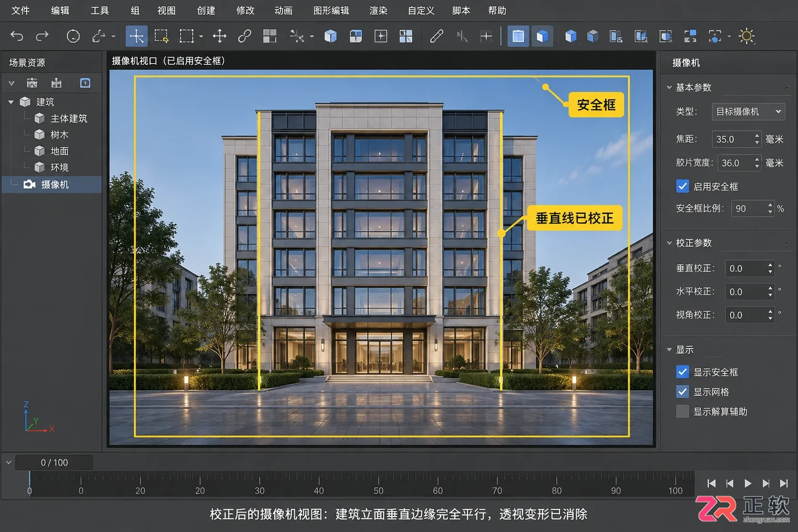This screenshot has height=532, width=798.
Task: Click the link chain tool icon
Action: (x=244, y=37)
